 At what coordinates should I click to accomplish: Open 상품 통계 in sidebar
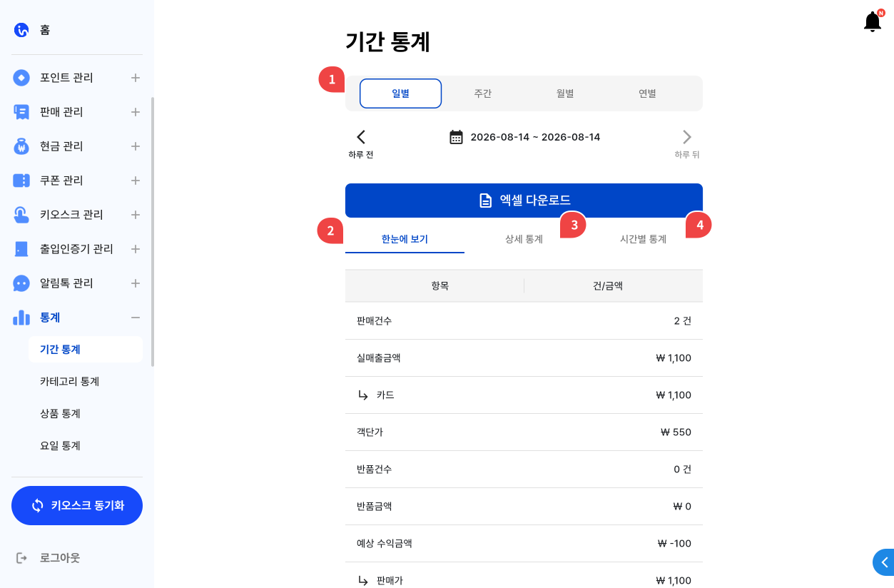click(86, 414)
